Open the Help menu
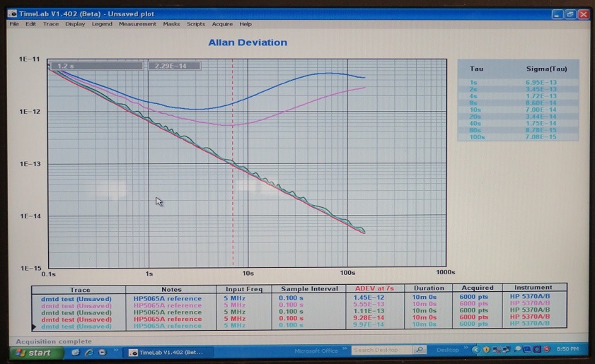Screen dimensions: 595x364 [x=245, y=24]
